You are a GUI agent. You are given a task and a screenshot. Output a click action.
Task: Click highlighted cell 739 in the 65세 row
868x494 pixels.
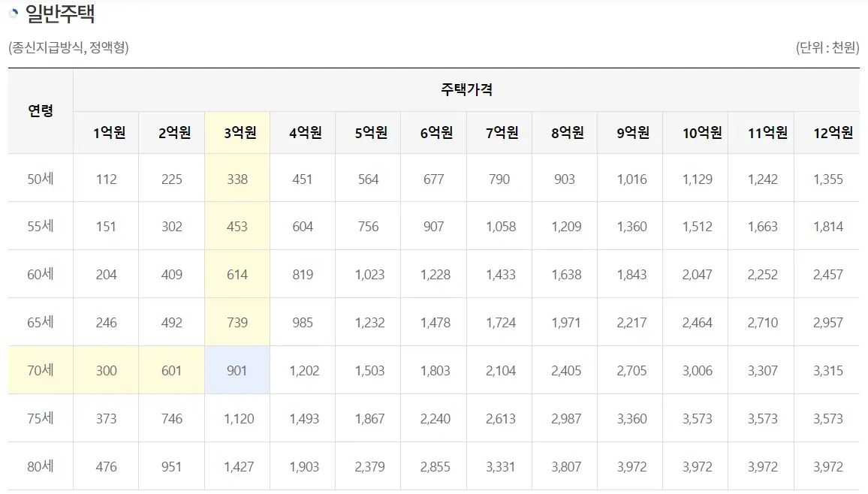(x=237, y=322)
